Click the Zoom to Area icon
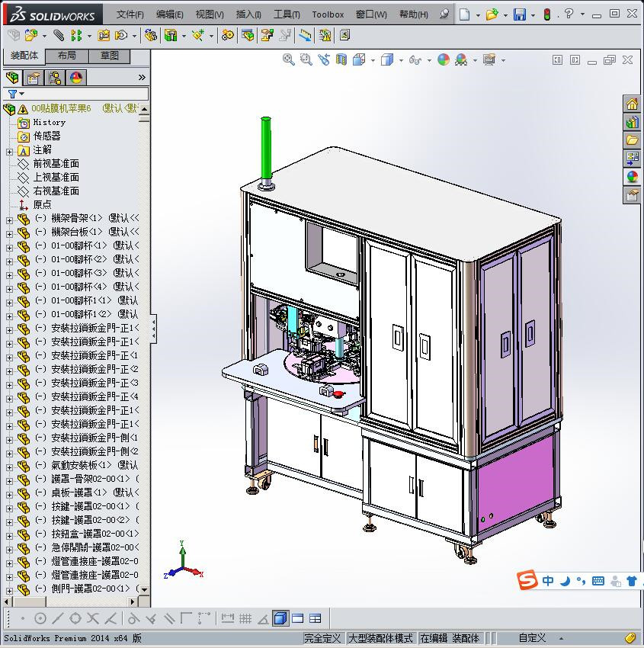The height and width of the screenshot is (648, 644). 306,60
